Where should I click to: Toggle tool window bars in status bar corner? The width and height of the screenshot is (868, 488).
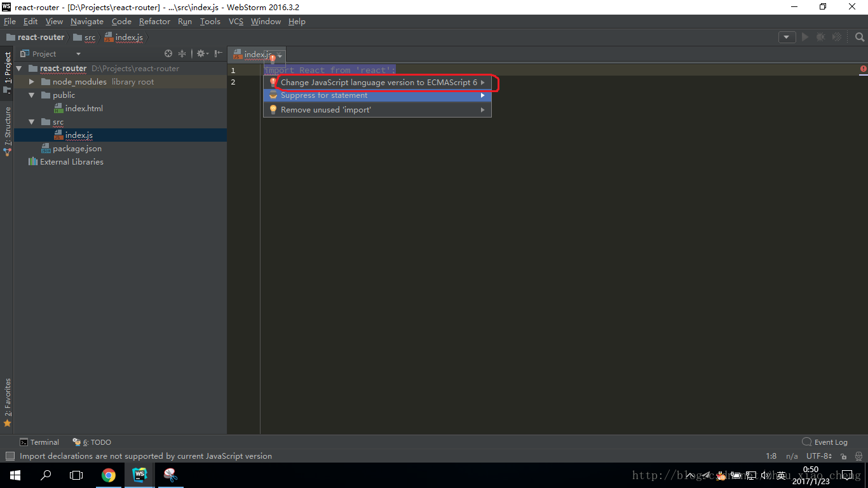click(x=10, y=456)
